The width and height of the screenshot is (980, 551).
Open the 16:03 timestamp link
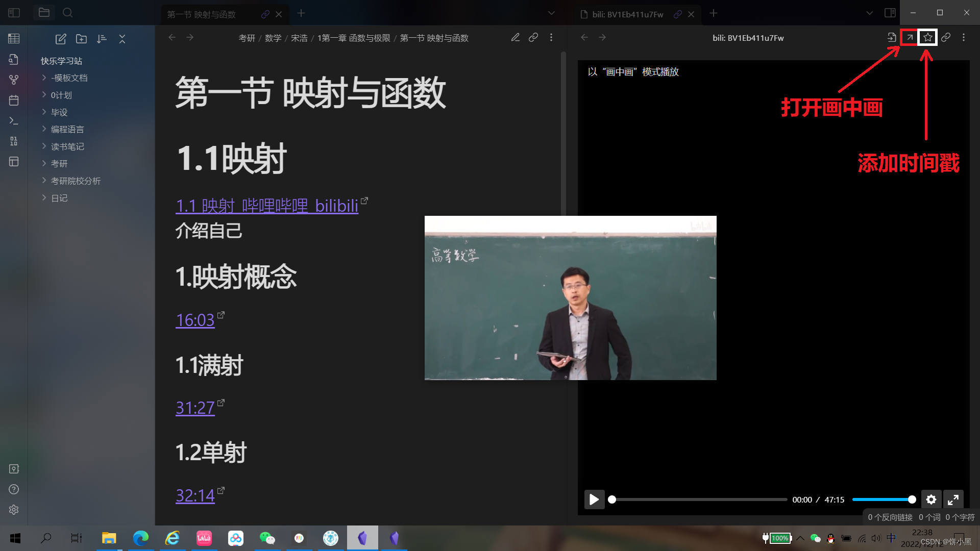click(195, 320)
